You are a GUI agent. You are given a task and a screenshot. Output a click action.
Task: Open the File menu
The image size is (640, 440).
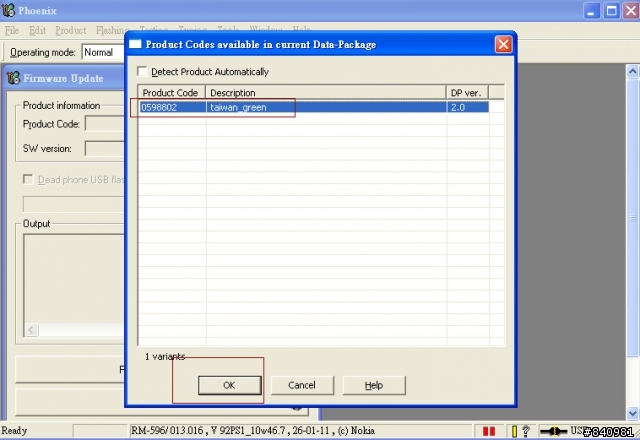point(11,30)
